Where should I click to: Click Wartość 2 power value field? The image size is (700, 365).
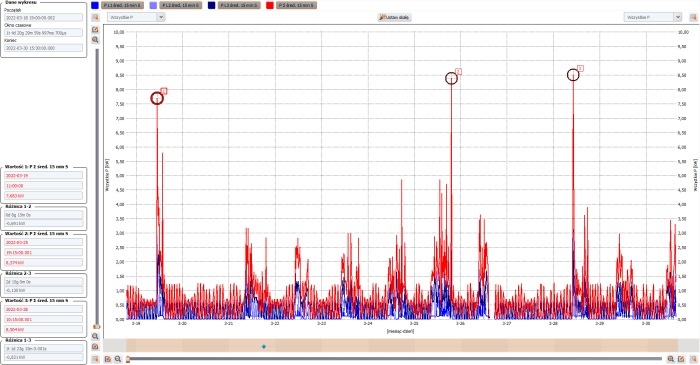pyautogui.click(x=43, y=262)
